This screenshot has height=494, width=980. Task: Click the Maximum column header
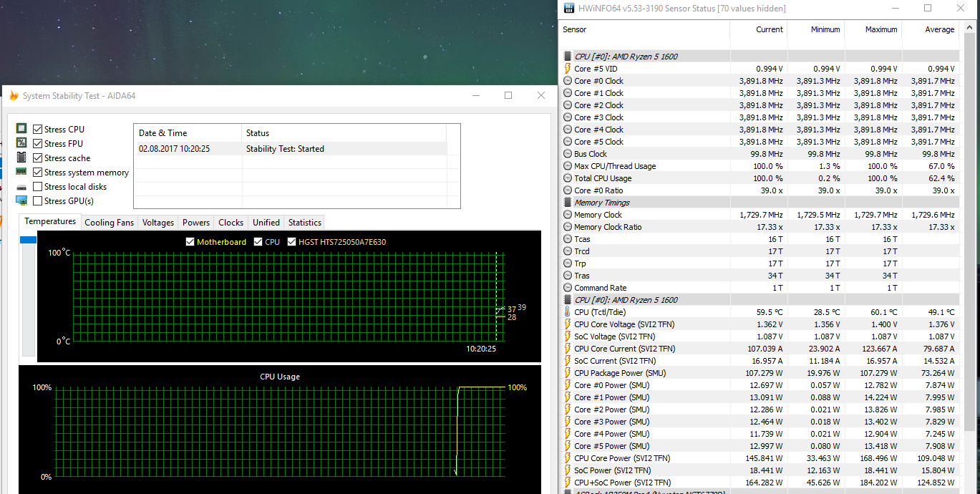pos(873,29)
